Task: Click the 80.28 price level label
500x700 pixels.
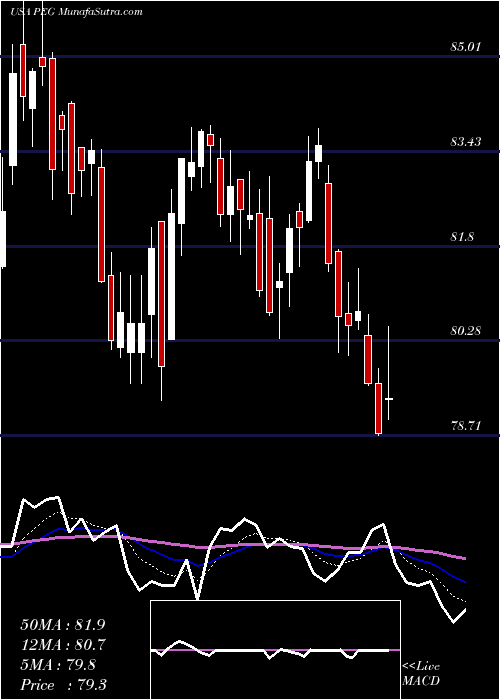Action: coord(466,331)
